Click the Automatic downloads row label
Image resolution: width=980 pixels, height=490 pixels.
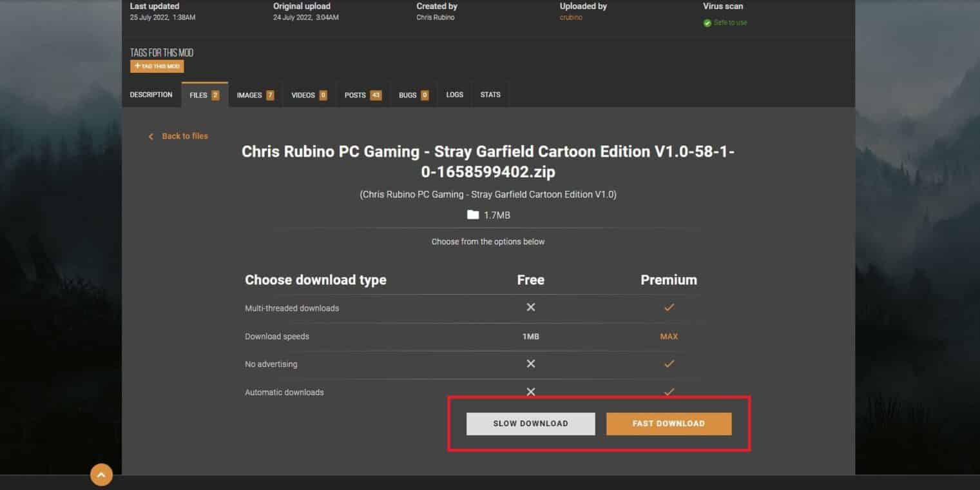[284, 392]
